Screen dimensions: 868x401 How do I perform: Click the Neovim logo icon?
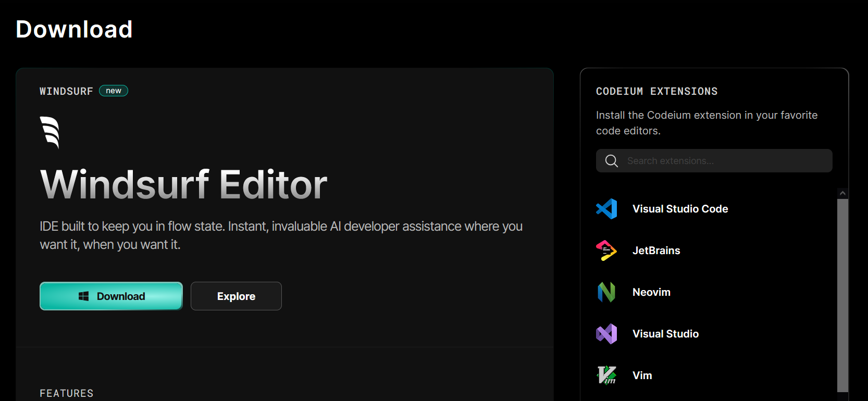click(x=606, y=292)
